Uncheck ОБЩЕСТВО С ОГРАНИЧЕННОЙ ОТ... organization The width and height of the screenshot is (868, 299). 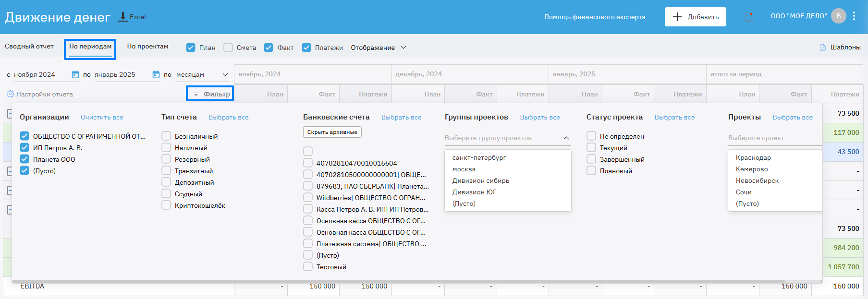pyautogui.click(x=24, y=136)
